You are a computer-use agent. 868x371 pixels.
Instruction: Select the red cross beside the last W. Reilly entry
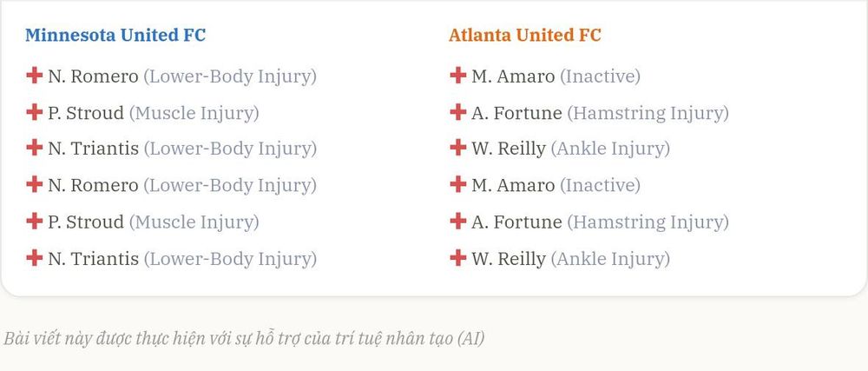point(457,258)
